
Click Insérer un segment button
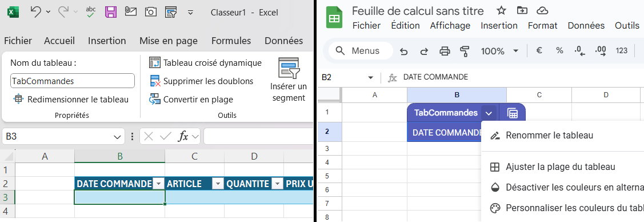coord(289,80)
